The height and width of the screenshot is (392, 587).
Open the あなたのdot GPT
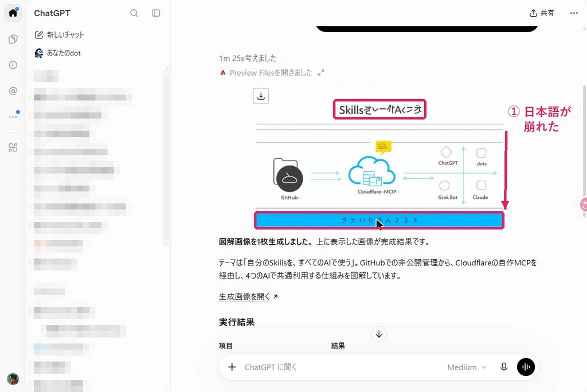tap(58, 53)
